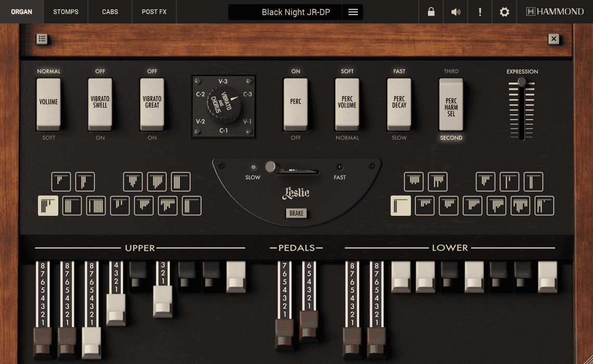Select third lower preset in bottom row
The image size is (593, 364).
pyautogui.click(x=448, y=205)
